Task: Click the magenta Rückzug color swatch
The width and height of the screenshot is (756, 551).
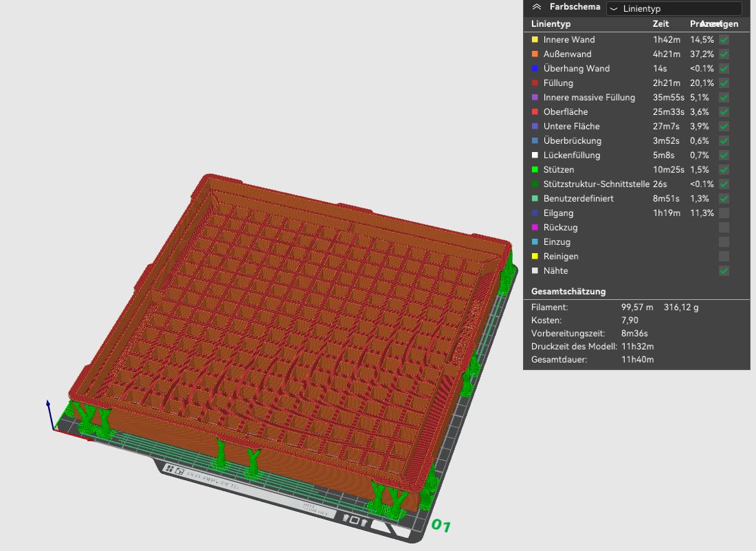Action: tap(535, 228)
